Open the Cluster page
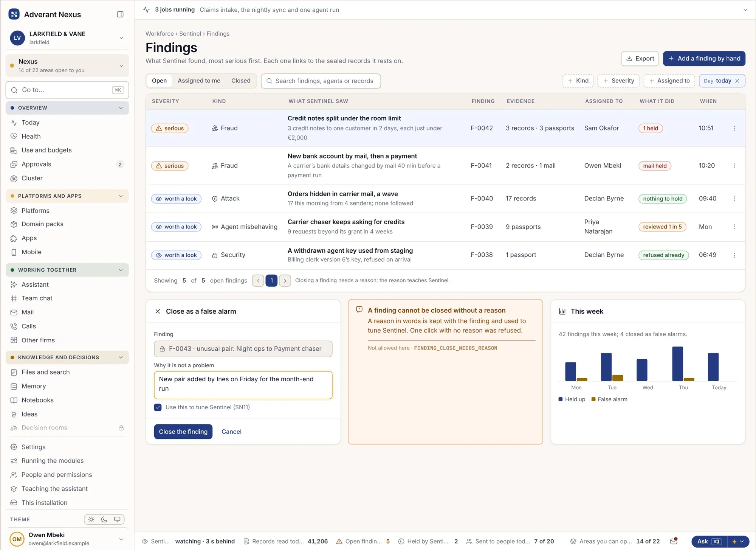This screenshot has width=756, height=550. pos(67,178)
